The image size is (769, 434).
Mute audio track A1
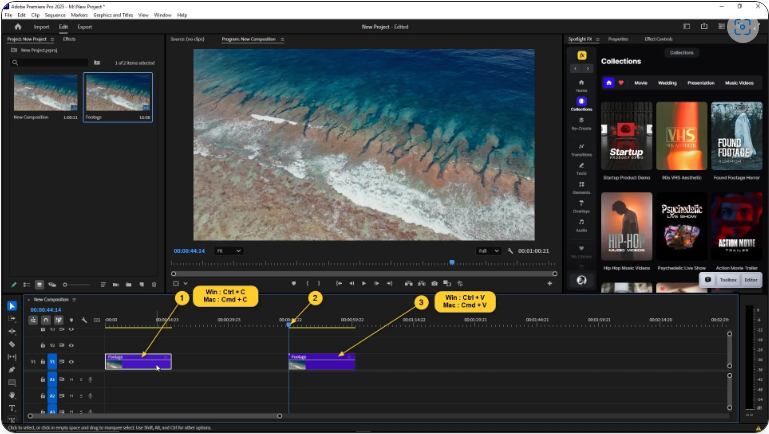coord(72,379)
